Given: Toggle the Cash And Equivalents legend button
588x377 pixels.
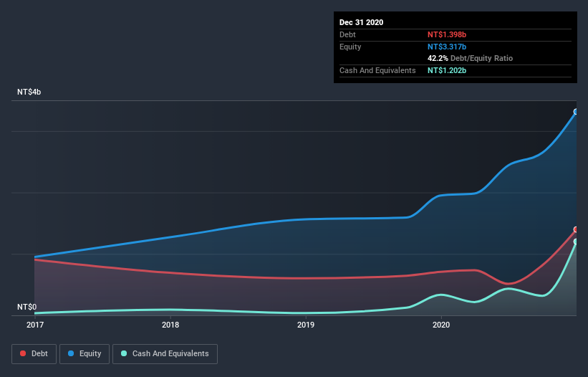Looking at the screenshot, I should [165, 354].
